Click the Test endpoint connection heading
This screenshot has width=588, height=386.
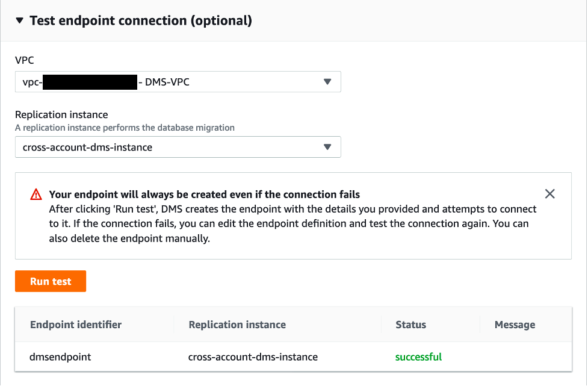(140, 21)
